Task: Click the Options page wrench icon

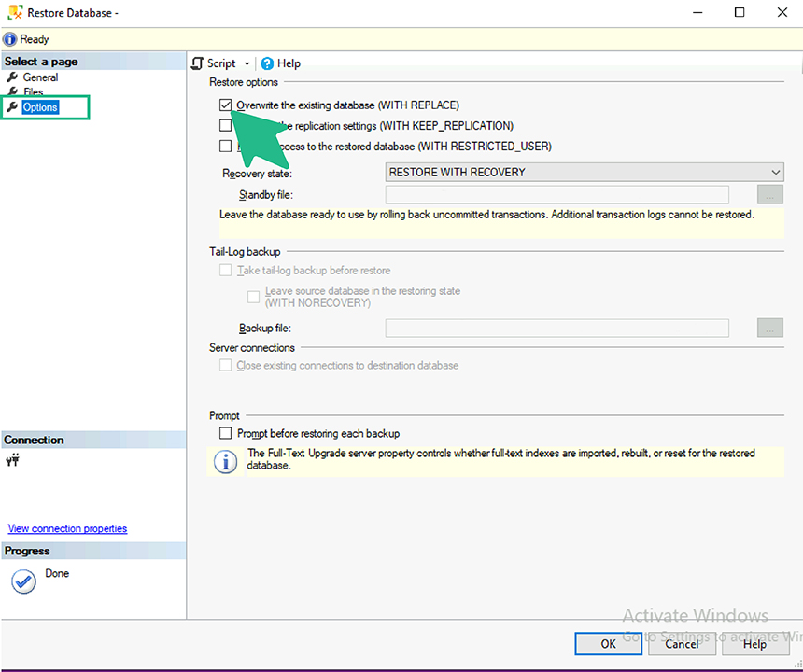Action: 12,107
